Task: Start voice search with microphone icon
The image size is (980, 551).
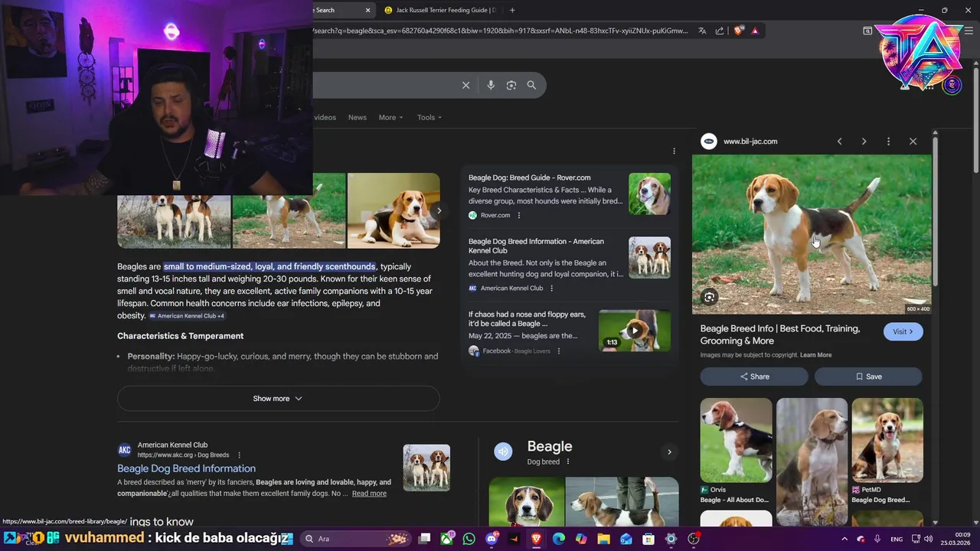Action: point(491,85)
